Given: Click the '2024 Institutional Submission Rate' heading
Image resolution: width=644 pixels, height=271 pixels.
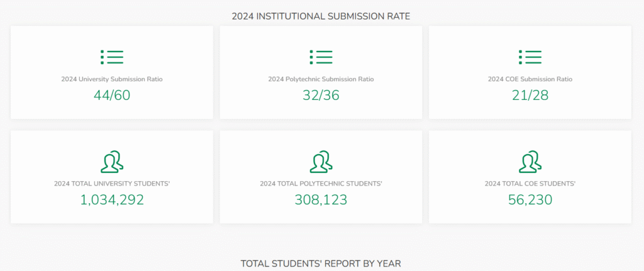Looking at the screenshot, I should (321, 16).
